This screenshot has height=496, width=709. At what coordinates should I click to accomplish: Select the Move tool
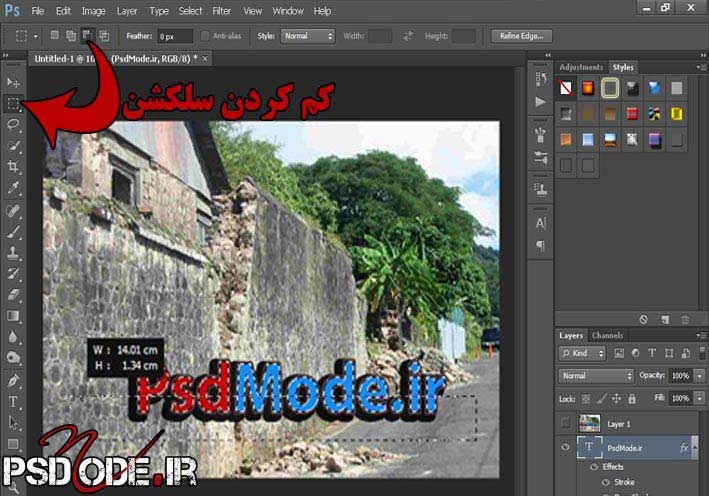point(13,82)
